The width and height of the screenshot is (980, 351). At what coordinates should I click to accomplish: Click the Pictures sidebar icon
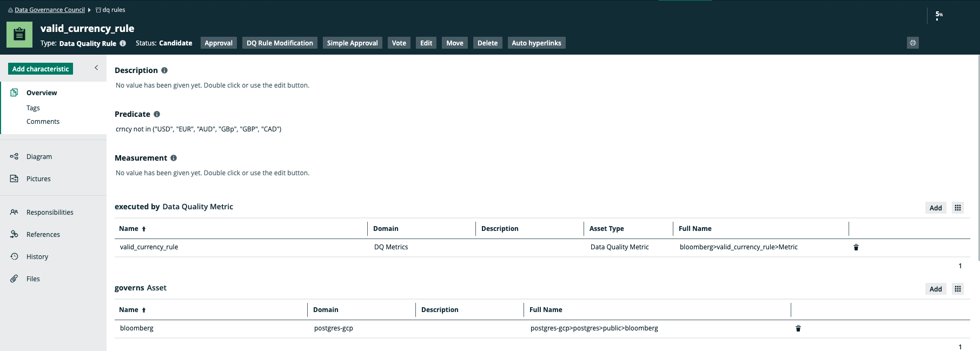point(14,178)
